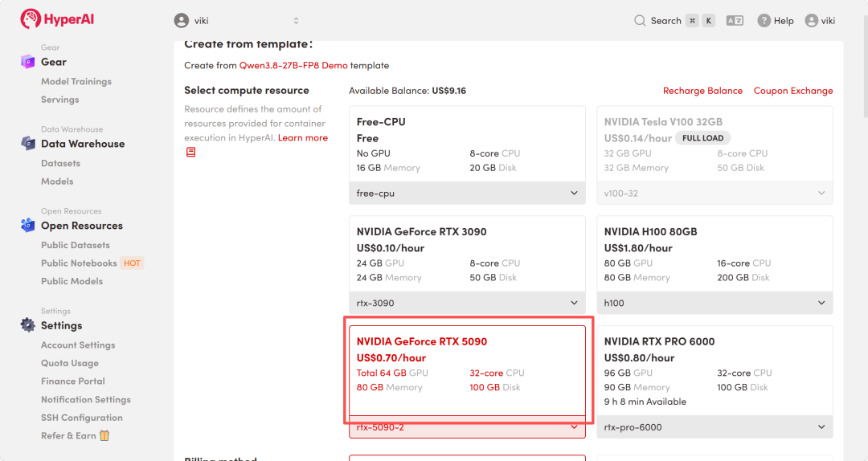Click the 'US$0.80/hour' RTX PRO 6000 price
868x461 pixels.
pos(640,358)
